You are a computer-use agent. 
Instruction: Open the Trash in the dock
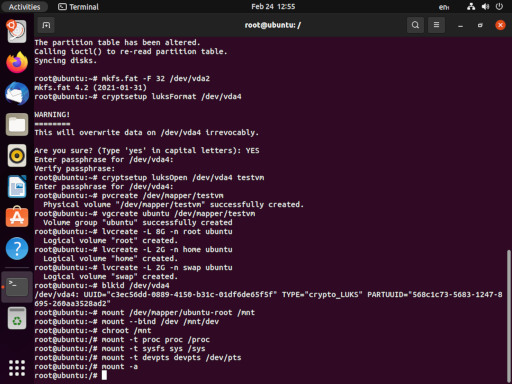point(17,318)
